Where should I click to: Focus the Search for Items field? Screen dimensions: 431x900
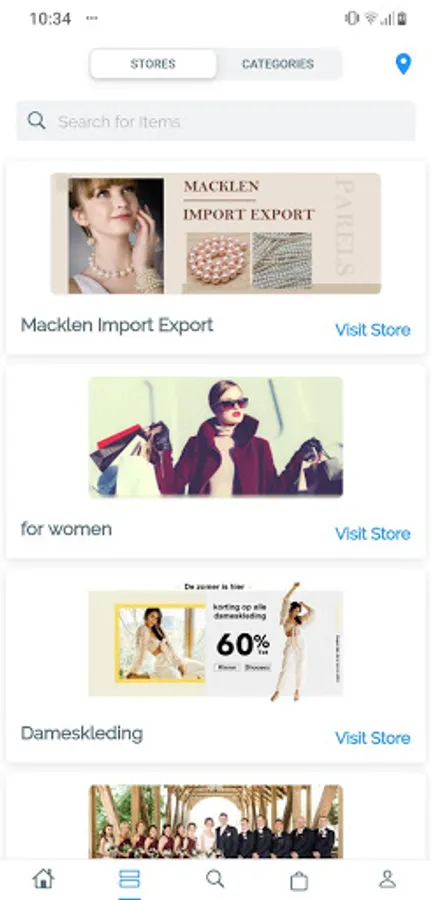point(216,121)
